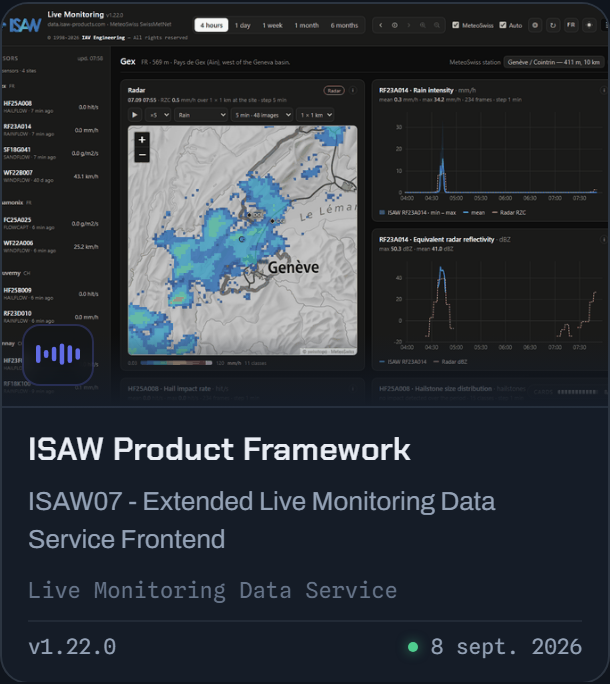Switch to the 1 week range
Screen dimensions: 610x684
coord(272,25)
